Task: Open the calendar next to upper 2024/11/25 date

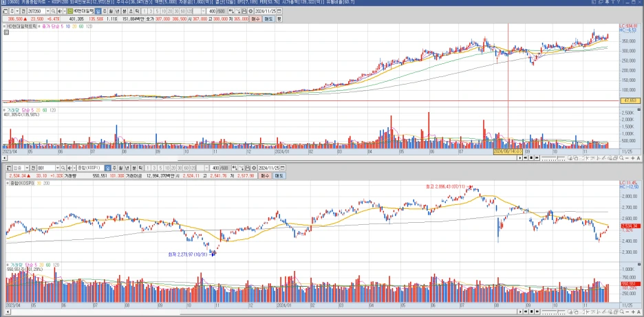Action: (279, 11)
